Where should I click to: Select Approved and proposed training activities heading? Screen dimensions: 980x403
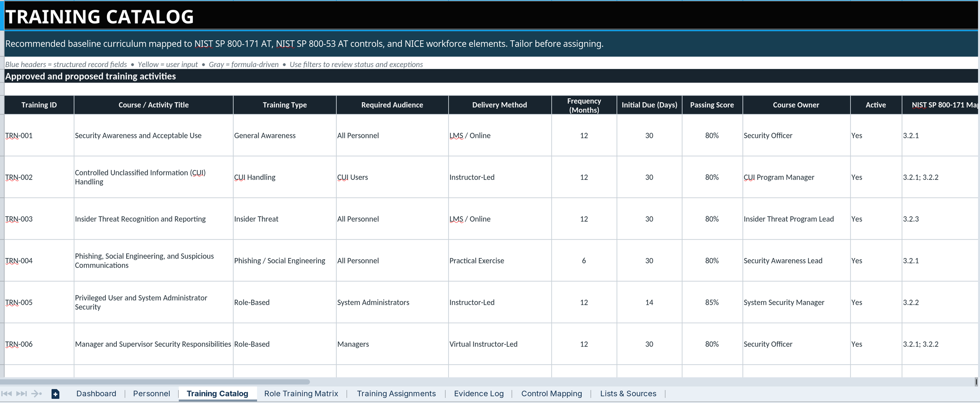491,76
